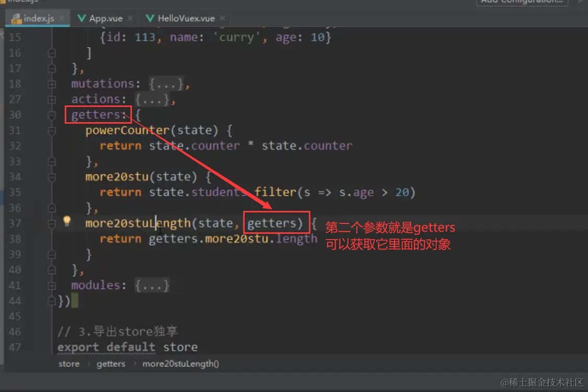Open the HelloVuex.vue tab
This screenshot has width=588, height=392.
tap(186, 18)
